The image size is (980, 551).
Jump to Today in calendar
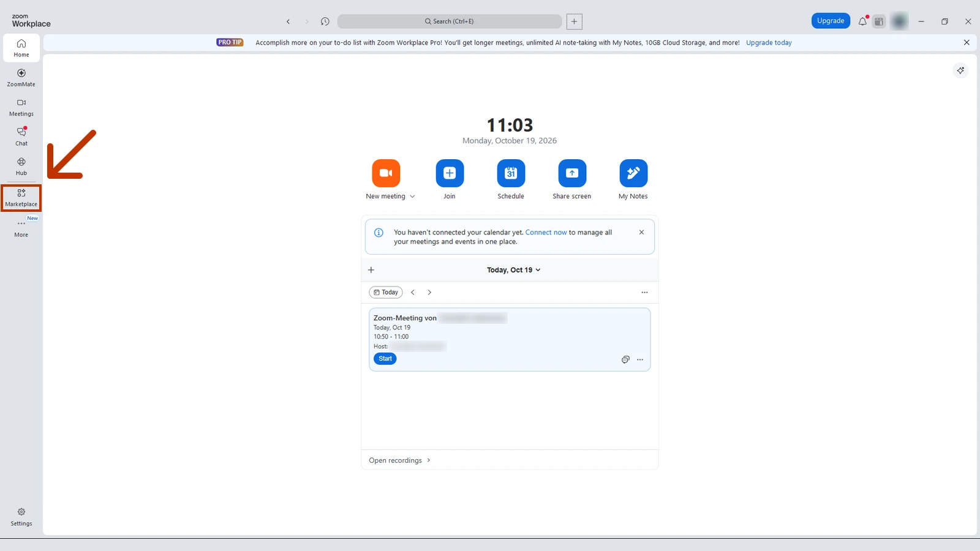click(x=386, y=293)
